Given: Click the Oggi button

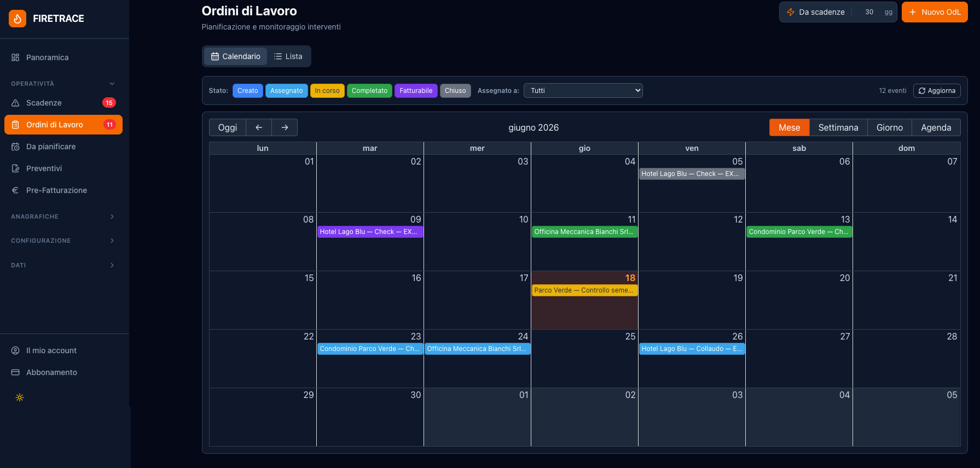Looking at the screenshot, I should (x=228, y=127).
